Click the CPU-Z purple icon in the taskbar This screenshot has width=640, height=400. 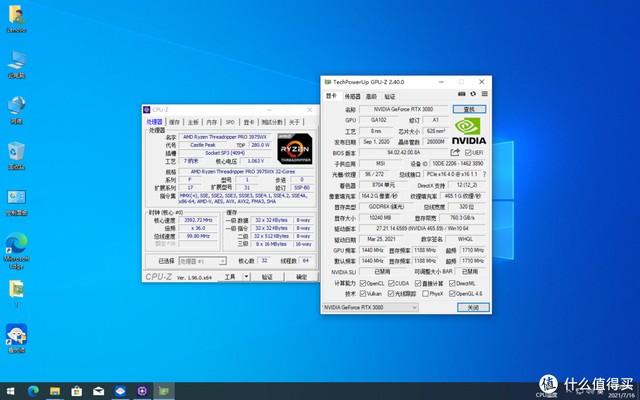click(142, 391)
